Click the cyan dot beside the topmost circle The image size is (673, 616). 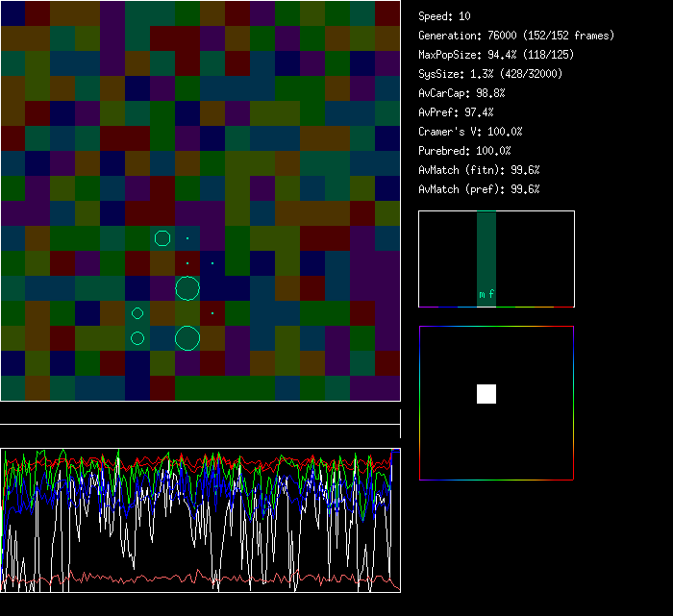[187, 238]
